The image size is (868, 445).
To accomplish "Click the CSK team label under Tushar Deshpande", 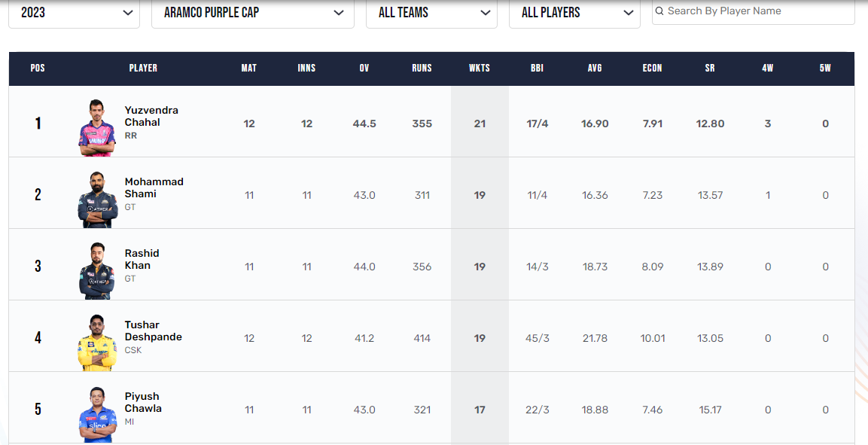I will pyautogui.click(x=132, y=349).
